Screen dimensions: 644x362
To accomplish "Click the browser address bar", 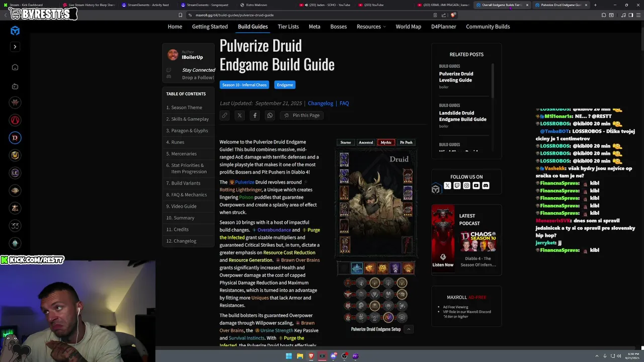I will [307, 15].
